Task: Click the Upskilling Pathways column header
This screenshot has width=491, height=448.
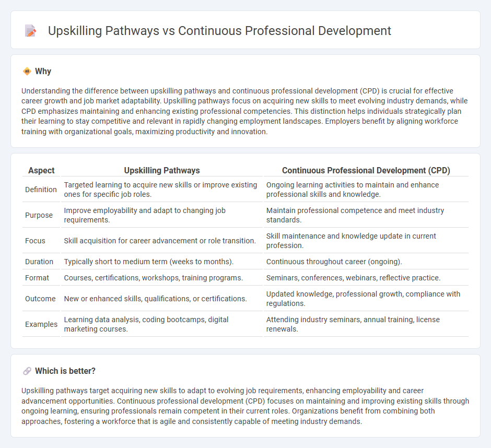Action: point(162,170)
